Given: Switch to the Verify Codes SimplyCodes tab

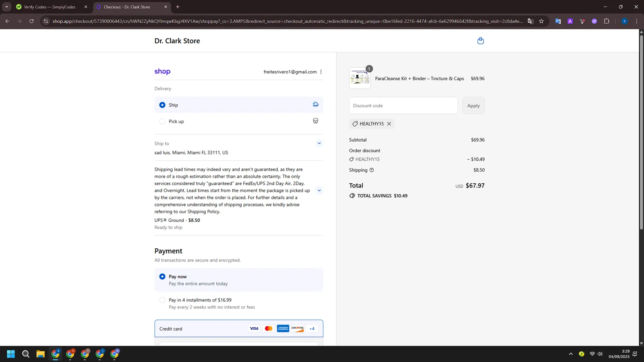Looking at the screenshot, I should point(50,7).
